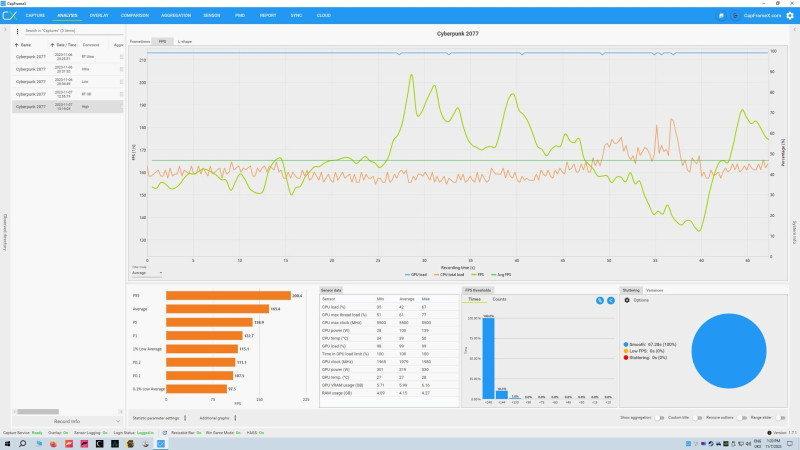This screenshot has height=450, width=800.
Task: Toggle Range slider switch
Action: 780,418
